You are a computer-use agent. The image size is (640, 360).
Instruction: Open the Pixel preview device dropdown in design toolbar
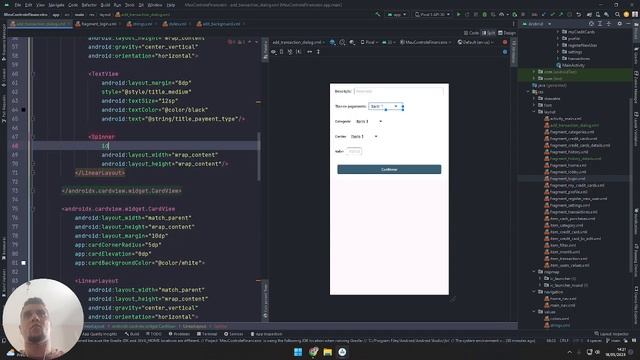pos(369,42)
